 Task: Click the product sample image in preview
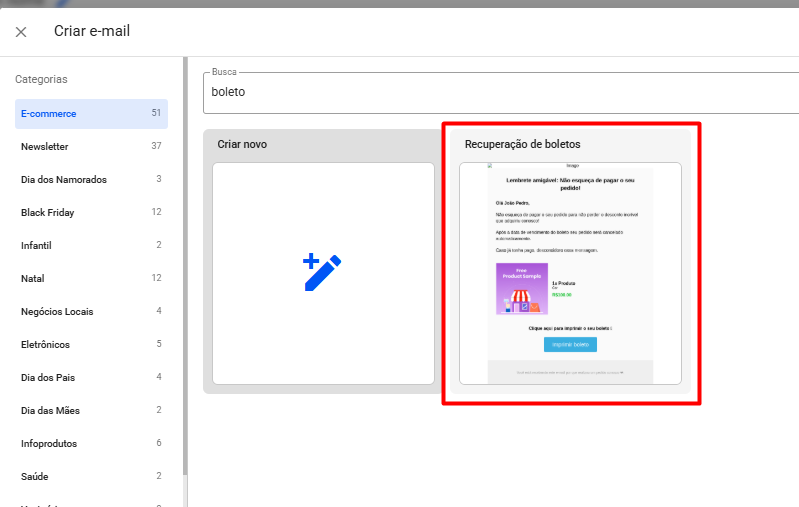521,287
